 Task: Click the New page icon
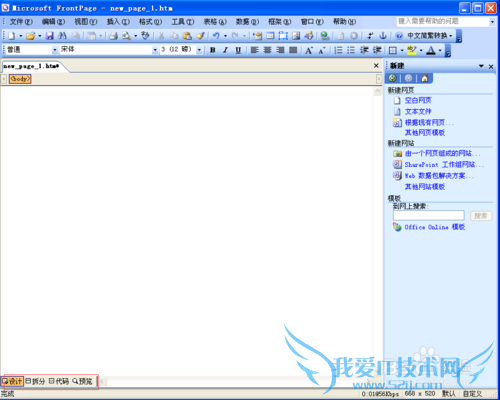tap(12, 36)
